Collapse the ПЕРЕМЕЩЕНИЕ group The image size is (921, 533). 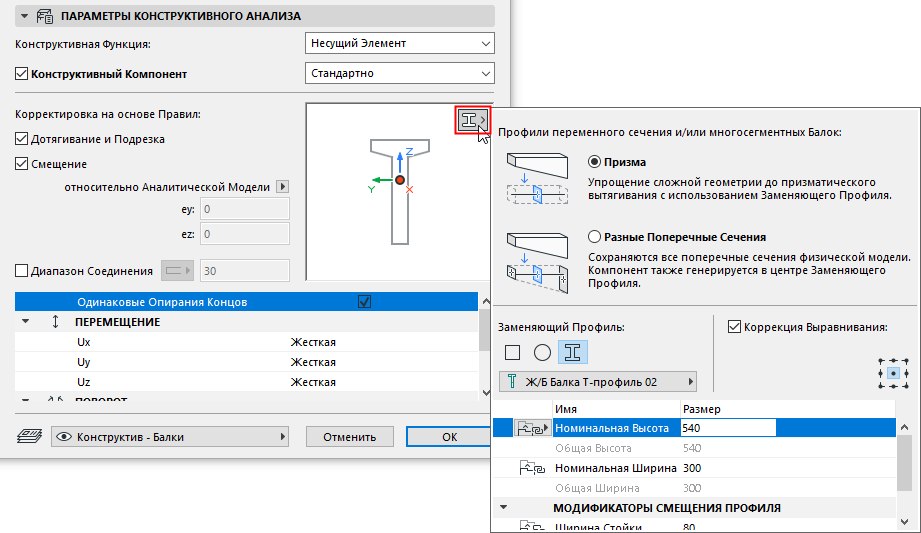point(25,322)
